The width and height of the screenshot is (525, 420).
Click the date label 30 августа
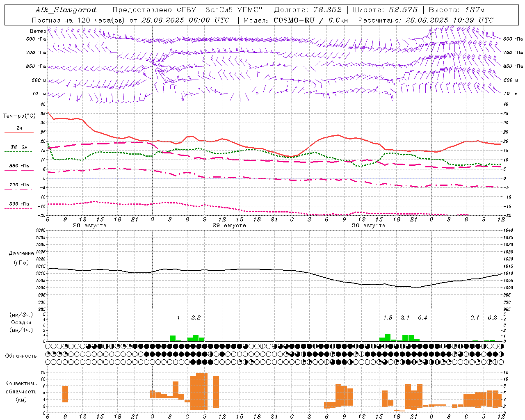(369, 226)
